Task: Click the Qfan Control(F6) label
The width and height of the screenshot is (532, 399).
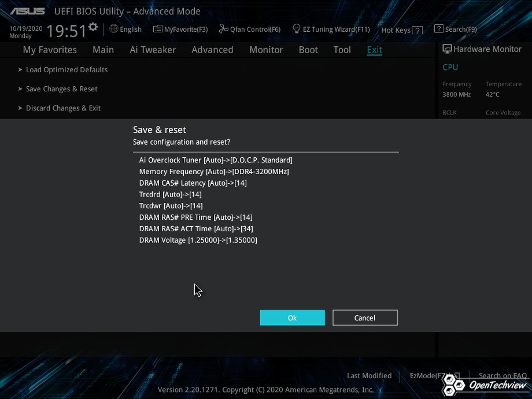Action: 256,29
